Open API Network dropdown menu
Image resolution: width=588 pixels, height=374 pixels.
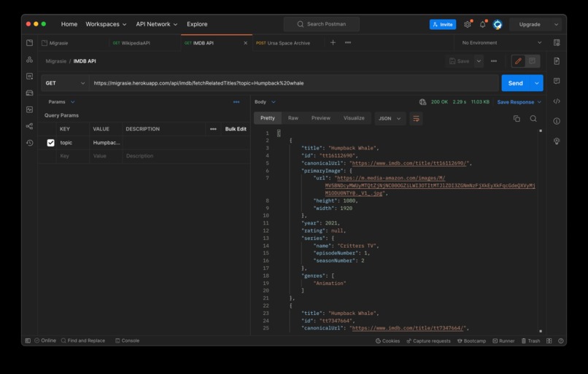[x=156, y=24]
